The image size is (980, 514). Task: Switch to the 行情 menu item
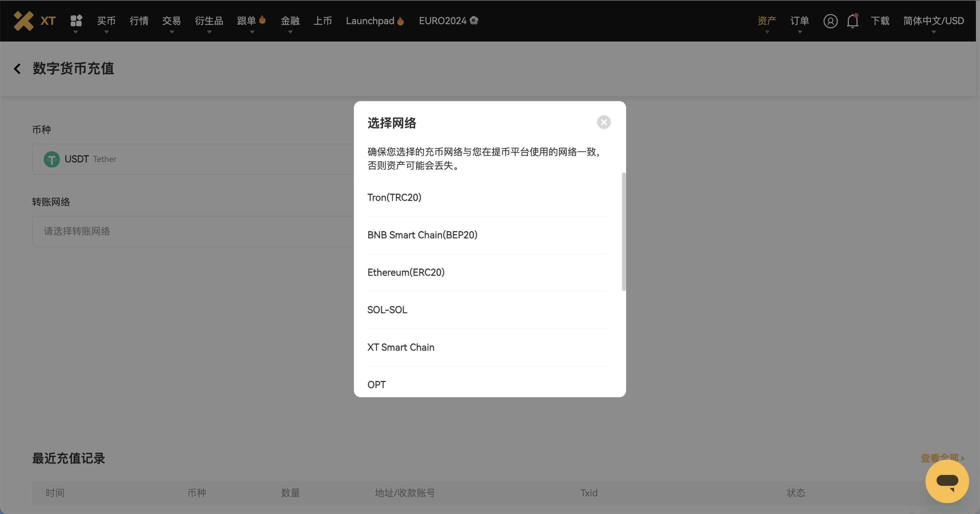[139, 21]
